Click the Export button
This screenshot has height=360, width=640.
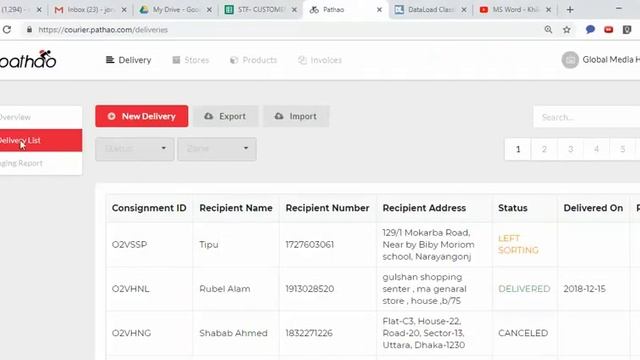(x=226, y=116)
